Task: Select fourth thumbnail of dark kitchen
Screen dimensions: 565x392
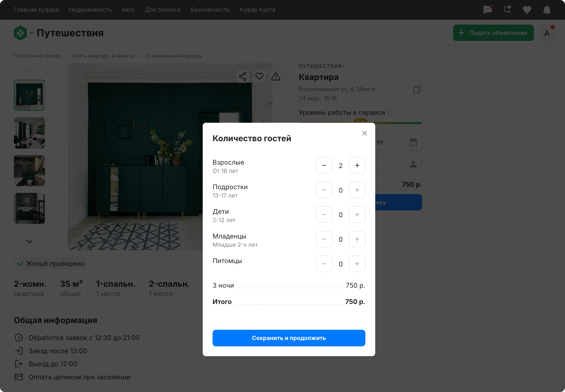Action: tap(29, 209)
